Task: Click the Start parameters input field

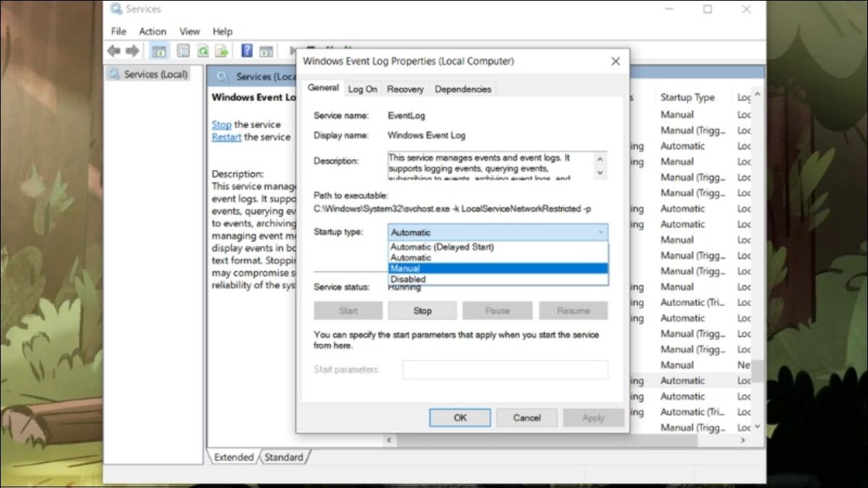Action: (x=505, y=369)
